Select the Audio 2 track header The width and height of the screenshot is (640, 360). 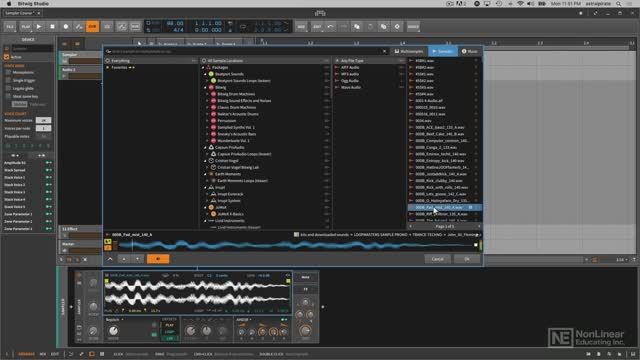coord(80,73)
